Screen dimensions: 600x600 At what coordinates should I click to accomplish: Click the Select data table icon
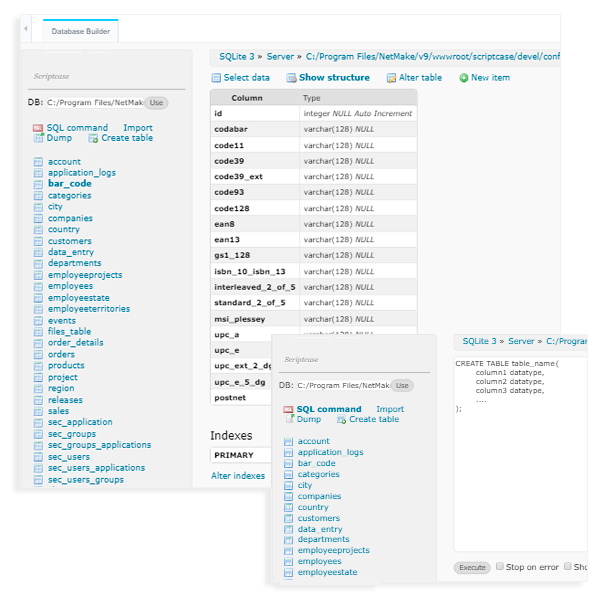point(216,78)
